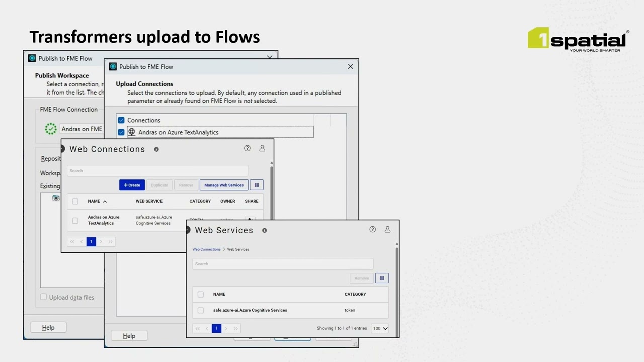Click the Web Services search field
This screenshot has width=644, height=362.
pos(283,264)
